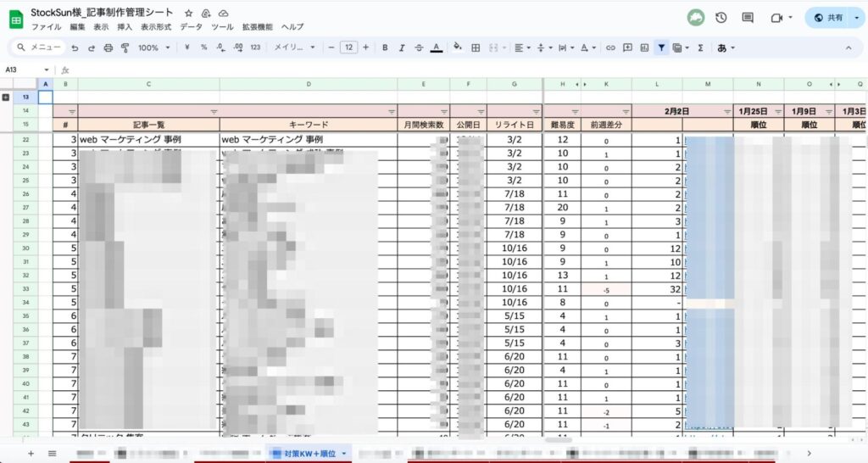Open the ツール menu
Image resolution: width=868 pixels, height=463 pixels.
tap(222, 26)
